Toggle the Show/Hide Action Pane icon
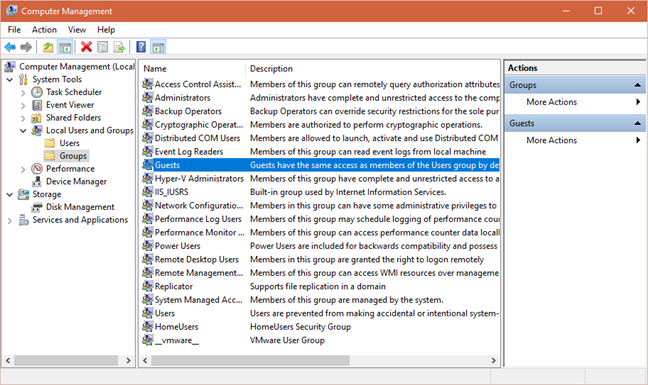 click(x=158, y=47)
